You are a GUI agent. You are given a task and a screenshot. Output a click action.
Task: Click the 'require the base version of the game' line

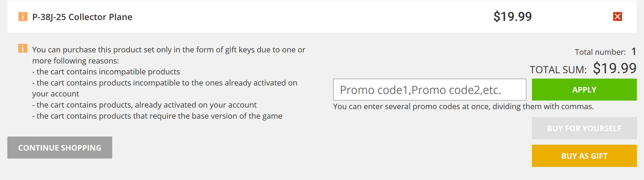(x=157, y=116)
